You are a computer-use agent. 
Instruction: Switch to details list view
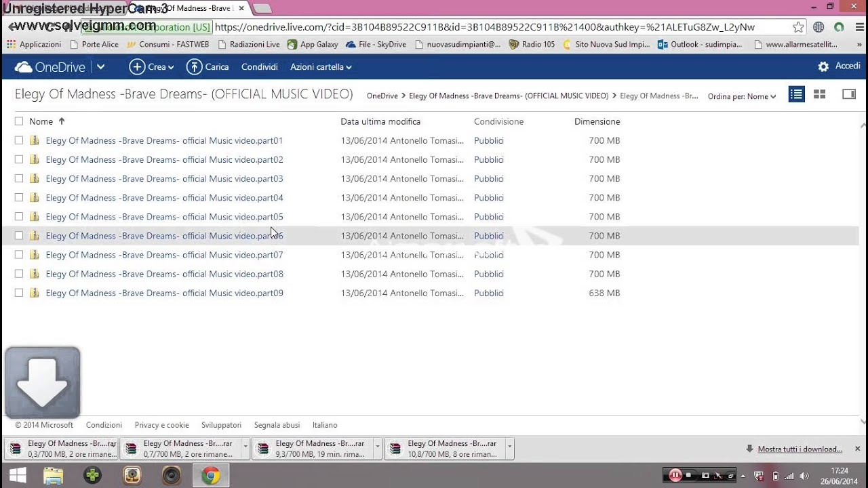tap(796, 94)
